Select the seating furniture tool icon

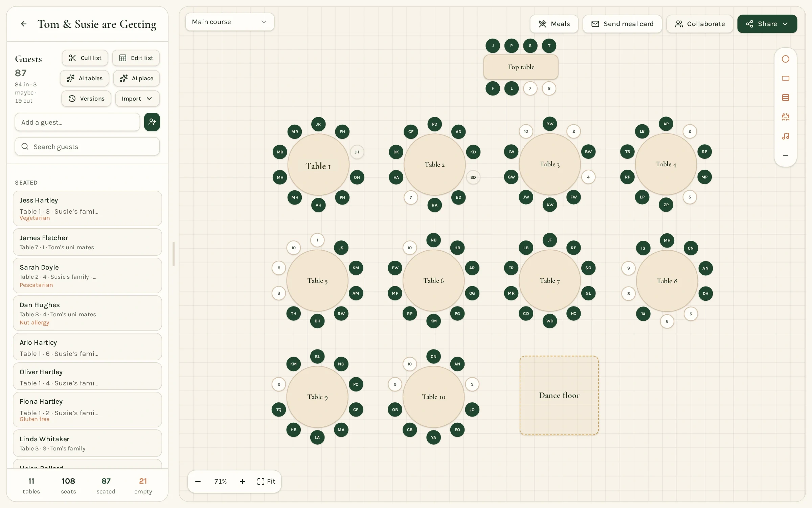point(786,117)
